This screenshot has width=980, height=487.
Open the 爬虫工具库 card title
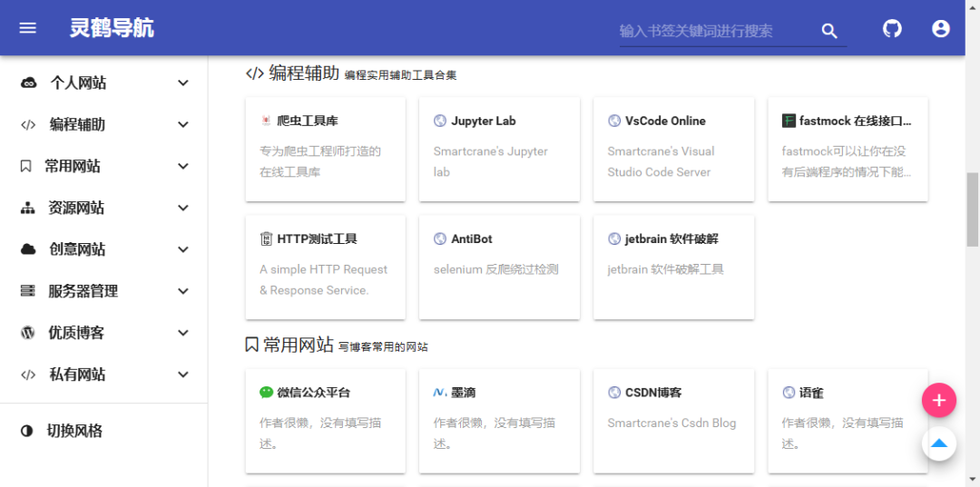pyautogui.click(x=308, y=122)
